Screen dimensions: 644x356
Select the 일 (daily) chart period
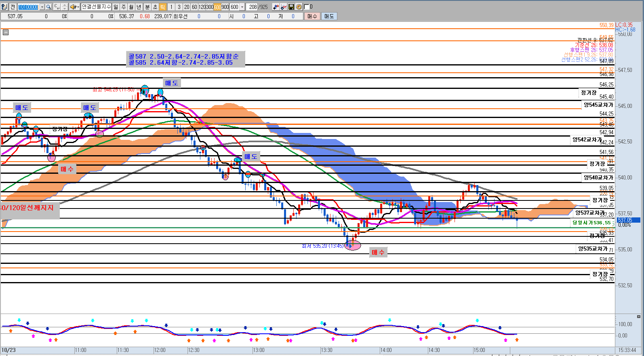[116, 7]
